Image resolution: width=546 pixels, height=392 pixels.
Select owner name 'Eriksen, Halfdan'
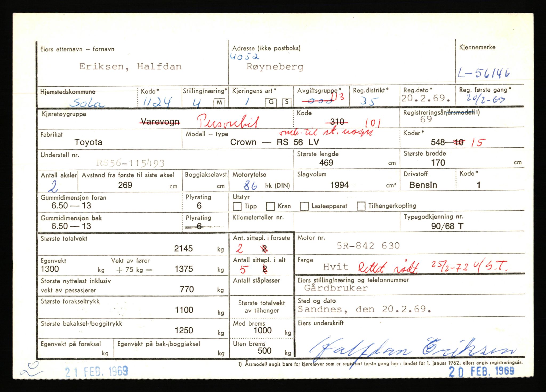(130, 66)
